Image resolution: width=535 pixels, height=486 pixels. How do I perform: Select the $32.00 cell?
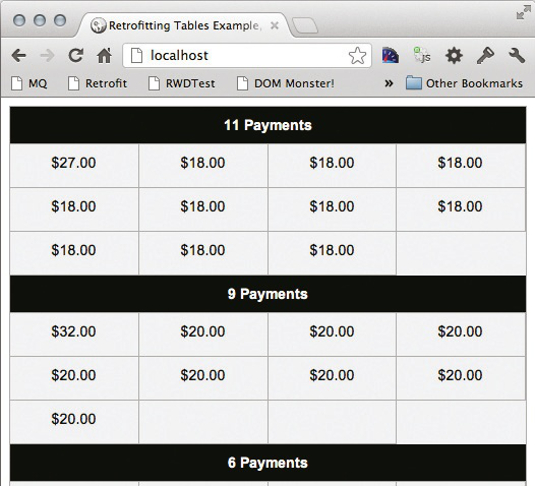pyautogui.click(x=74, y=334)
